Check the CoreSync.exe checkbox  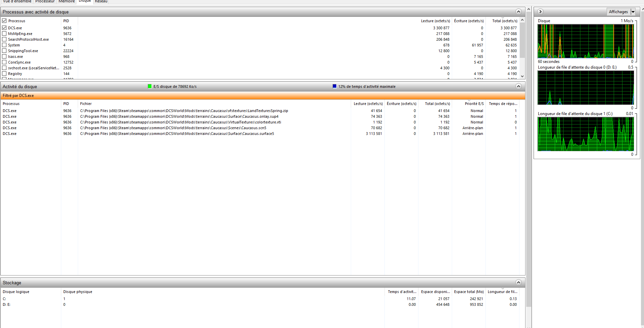(x=4, y=62)
